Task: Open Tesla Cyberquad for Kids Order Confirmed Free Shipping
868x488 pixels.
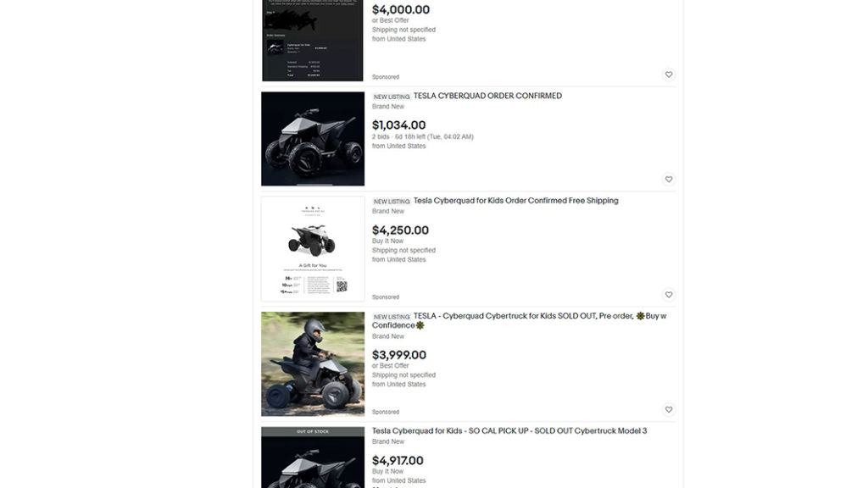Action: coord(515,201)
